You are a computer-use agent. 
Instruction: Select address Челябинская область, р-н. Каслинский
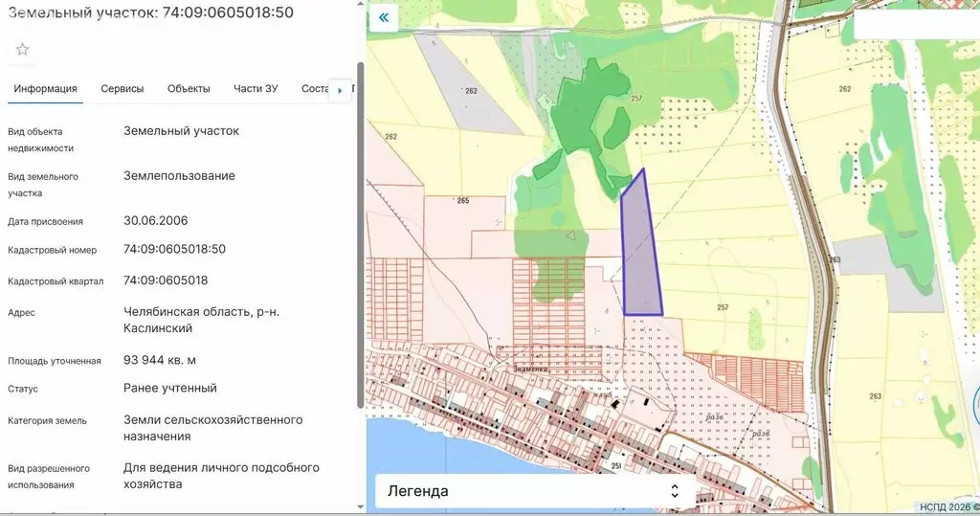pos(201,320)
